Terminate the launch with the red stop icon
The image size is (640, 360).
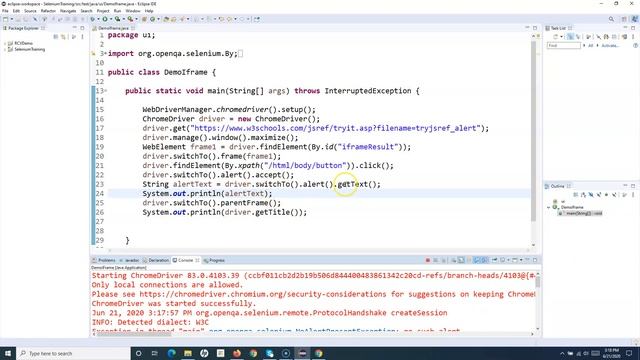point(428,260)
